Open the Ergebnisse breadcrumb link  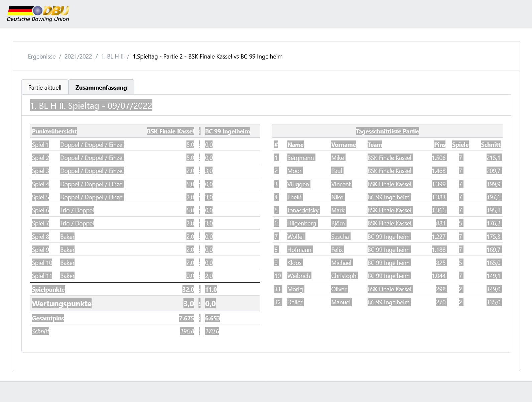(x=42, y=57)
